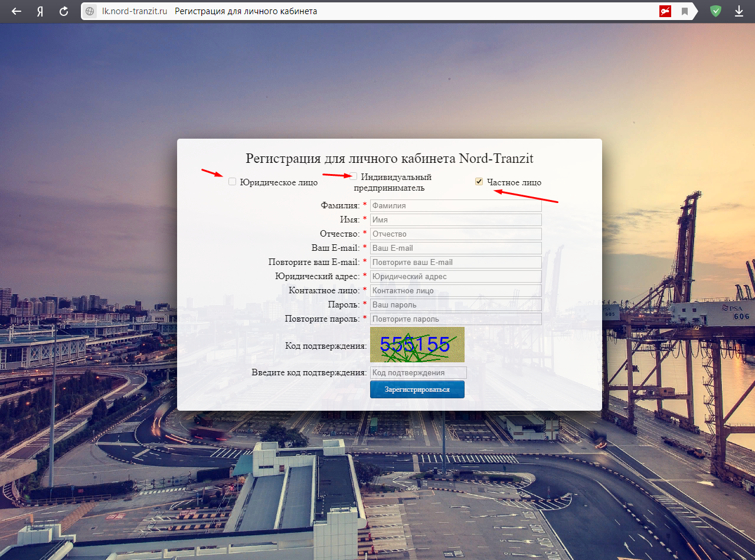
Task: Open the downloads arrow icon
Action: tap(738, 11)
